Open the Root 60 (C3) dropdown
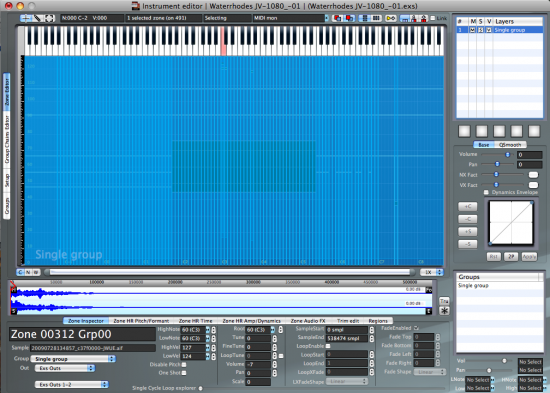This screenshot has height=393, width=550. point(273,330)
